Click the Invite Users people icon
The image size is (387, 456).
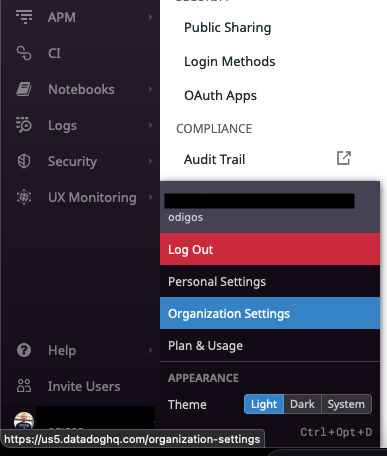pos(24,386)
